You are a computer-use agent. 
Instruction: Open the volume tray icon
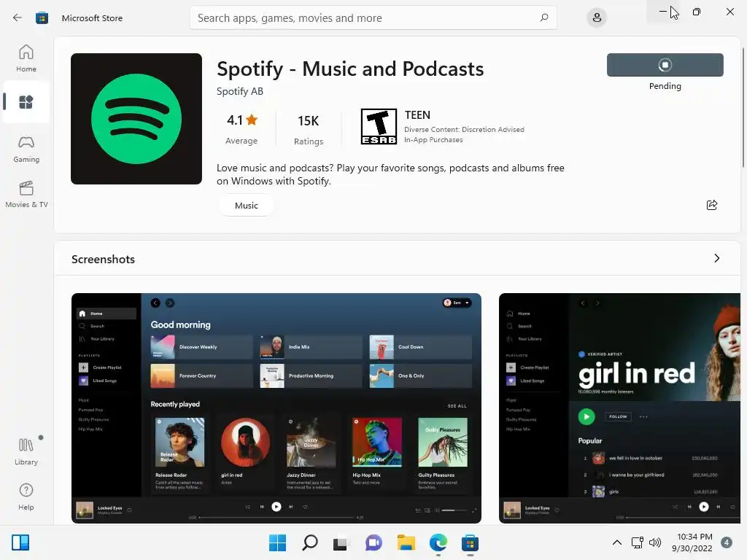[655, 542]
